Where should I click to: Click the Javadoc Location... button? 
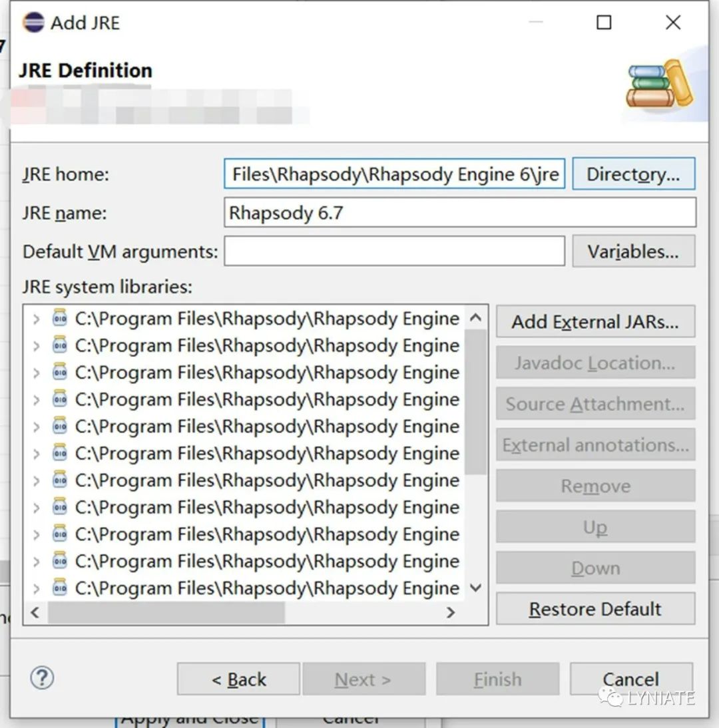595,363
